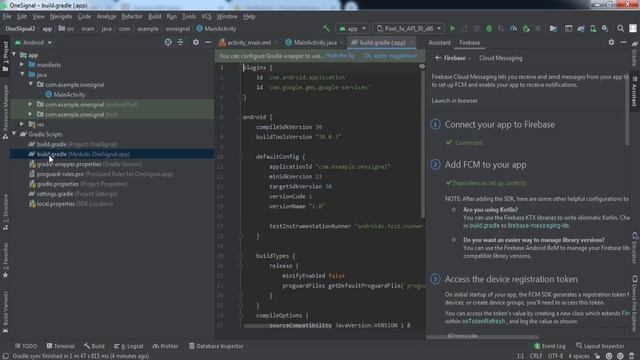
Task: Toggle the Gradle tool window on the right edge
Action: point(635,53)
